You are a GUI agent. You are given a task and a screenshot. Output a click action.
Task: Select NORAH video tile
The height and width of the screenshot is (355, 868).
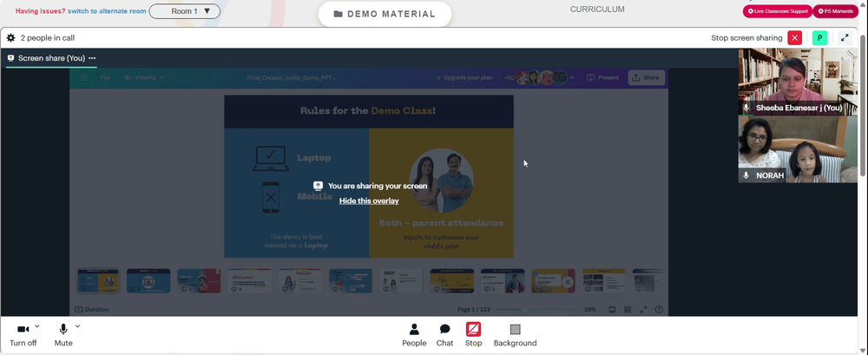[798, 149]
